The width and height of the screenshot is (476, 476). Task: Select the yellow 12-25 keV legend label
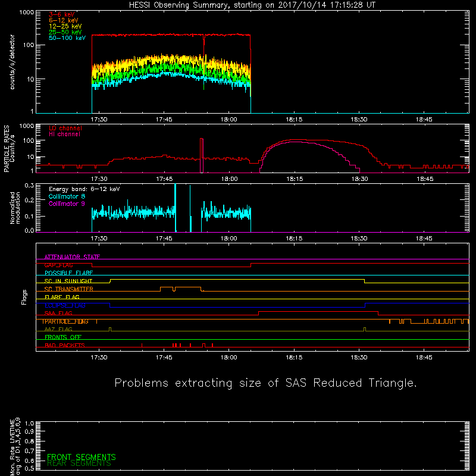(x=65, y=26)
